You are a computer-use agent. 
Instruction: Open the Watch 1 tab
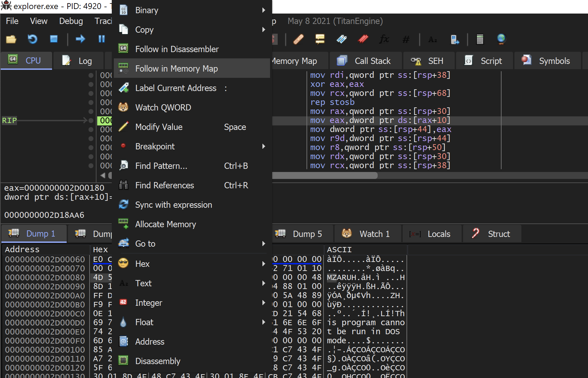367,234
